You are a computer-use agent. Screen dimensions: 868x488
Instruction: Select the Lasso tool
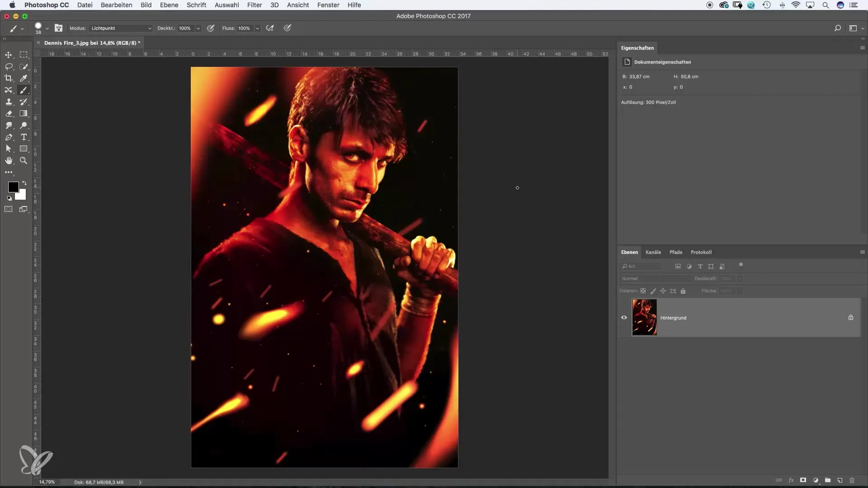[x=9, y=66]
